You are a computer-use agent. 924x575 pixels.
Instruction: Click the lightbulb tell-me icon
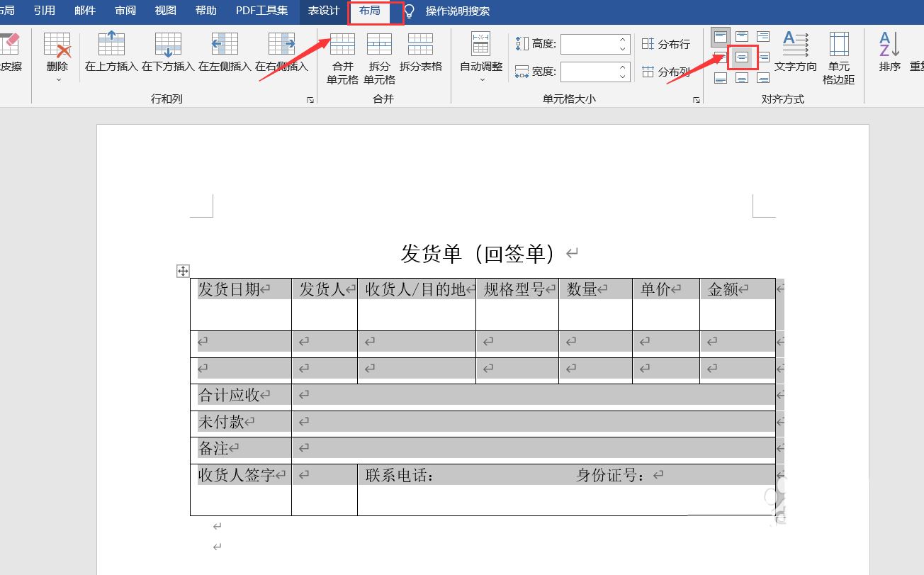tap(409, 11)
